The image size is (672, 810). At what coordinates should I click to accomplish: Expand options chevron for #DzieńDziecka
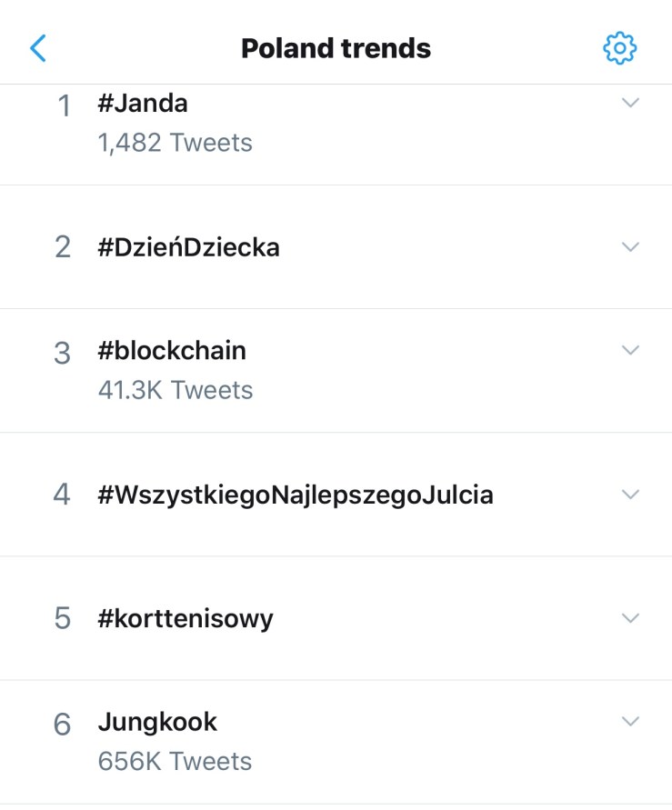tap(630, 246)
